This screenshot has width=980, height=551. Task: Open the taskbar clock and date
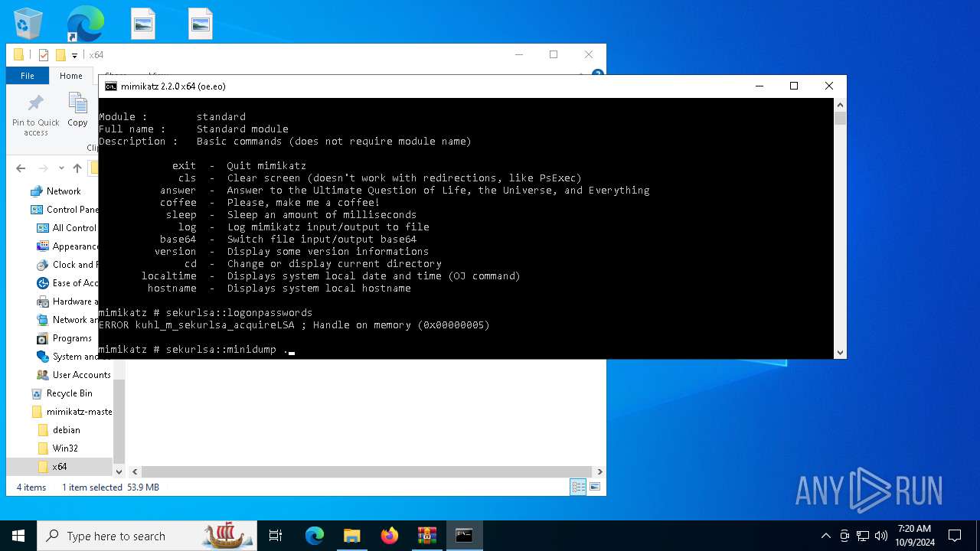coord(914,536)
